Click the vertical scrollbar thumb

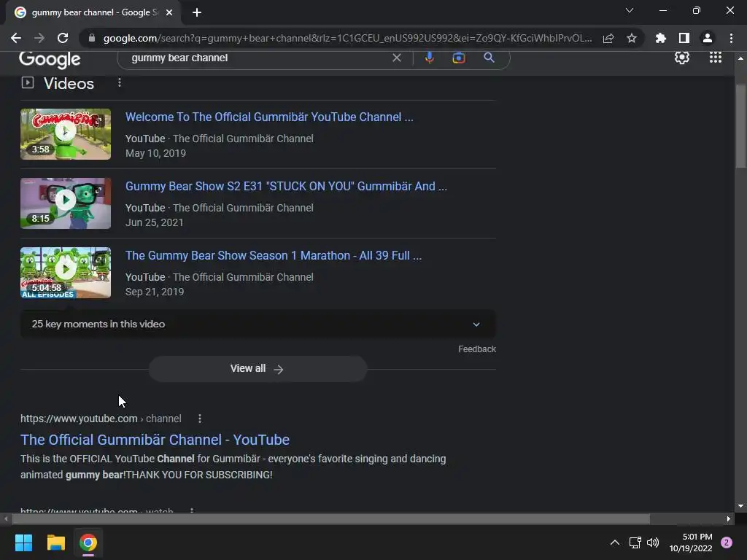(x=740, y=125)
